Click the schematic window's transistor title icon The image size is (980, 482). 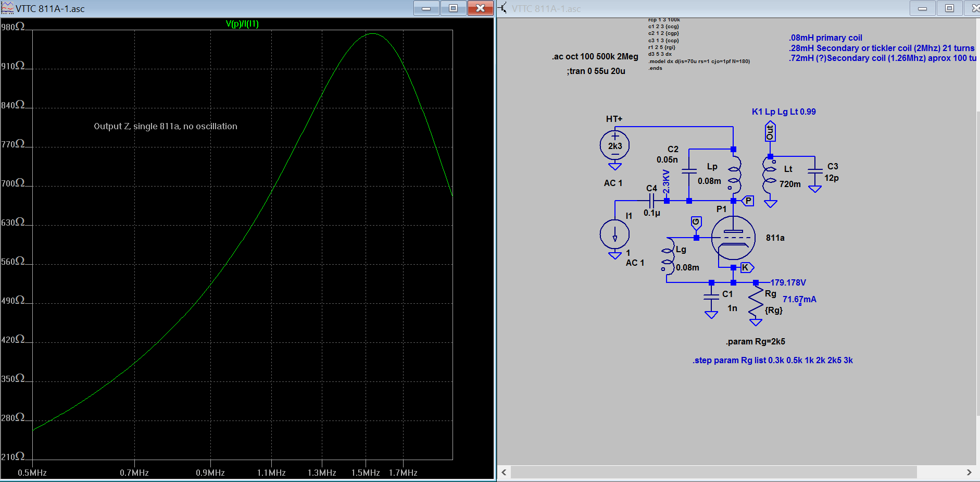[x=503, y=8]
